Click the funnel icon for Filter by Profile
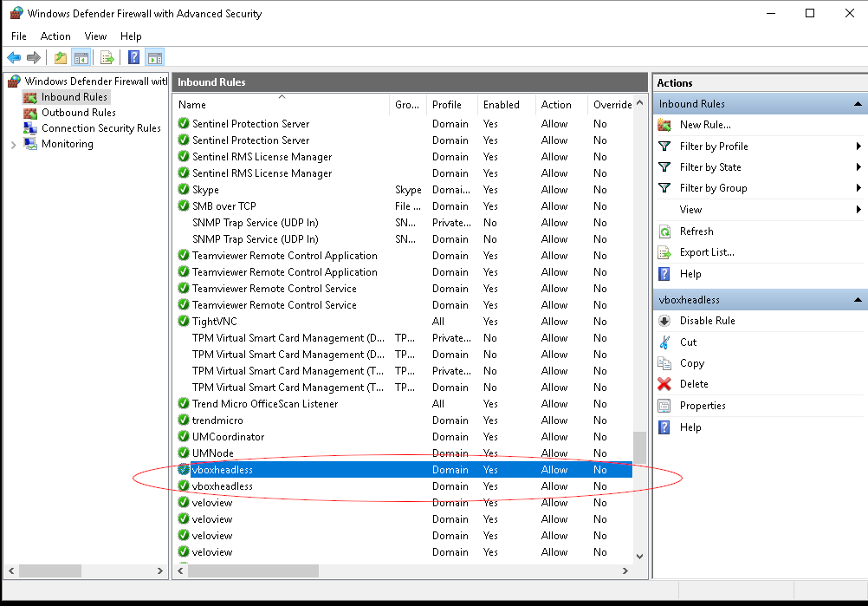This screenshot has width=868, height=606. (x=664, y=147)
